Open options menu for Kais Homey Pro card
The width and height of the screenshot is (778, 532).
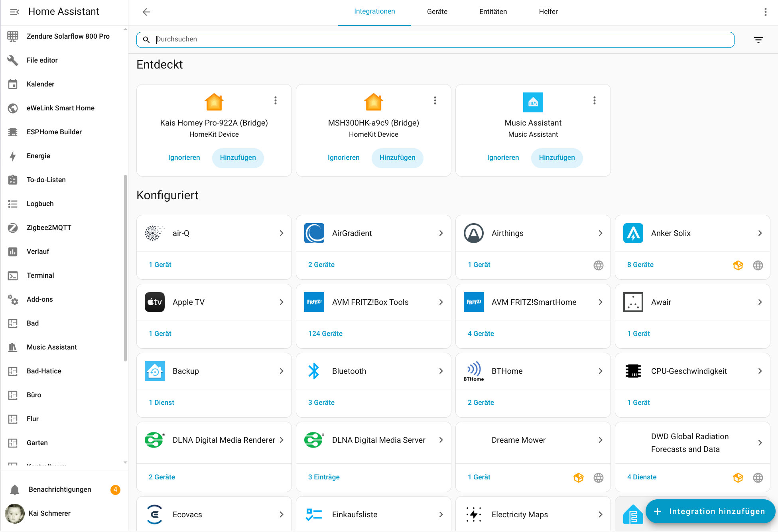tap(275, 100)
